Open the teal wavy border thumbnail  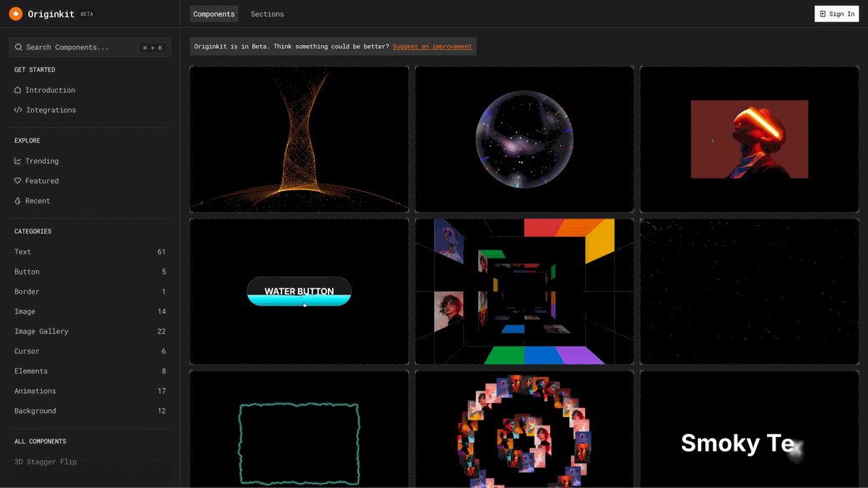[x=299, y=430]
